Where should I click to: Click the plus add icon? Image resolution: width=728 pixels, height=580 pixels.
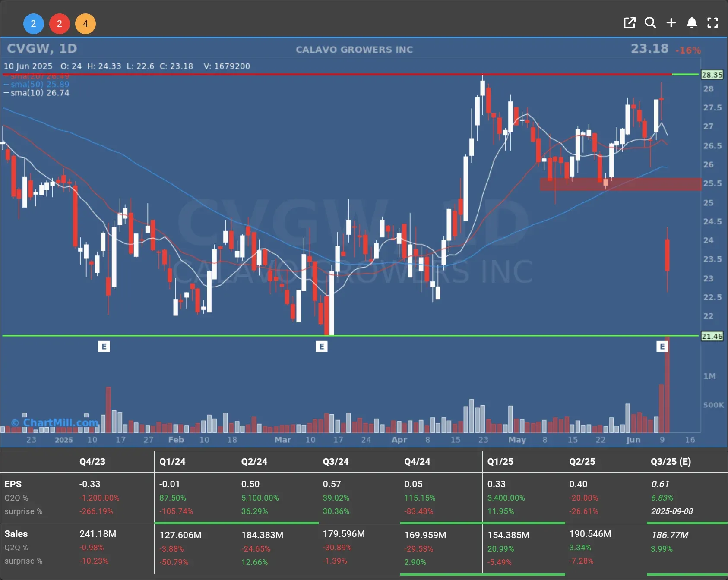(x=671, y=23)
